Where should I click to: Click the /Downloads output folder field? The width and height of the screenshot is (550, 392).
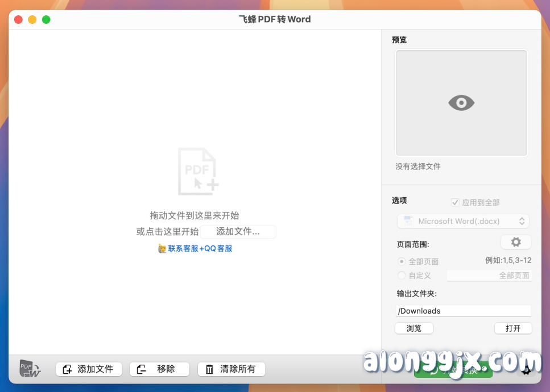tap(462, 311)
